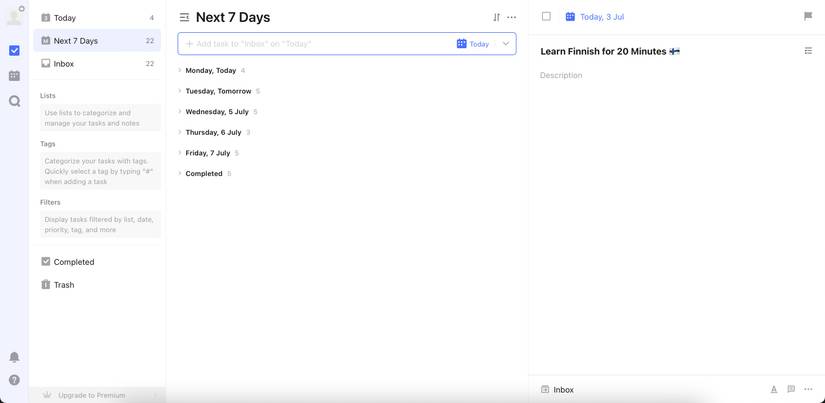
Task: Open the list more options ellipsis
Action: 511,17
